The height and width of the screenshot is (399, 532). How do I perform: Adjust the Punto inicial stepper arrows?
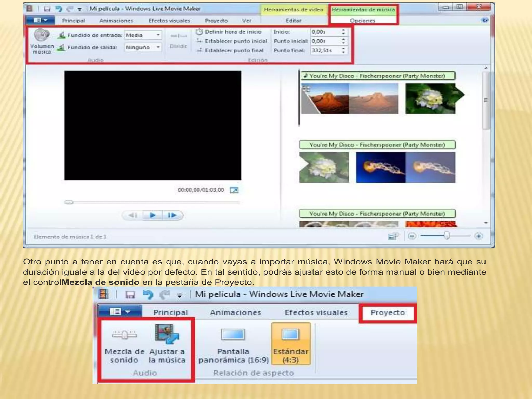[x=343, y=41]
